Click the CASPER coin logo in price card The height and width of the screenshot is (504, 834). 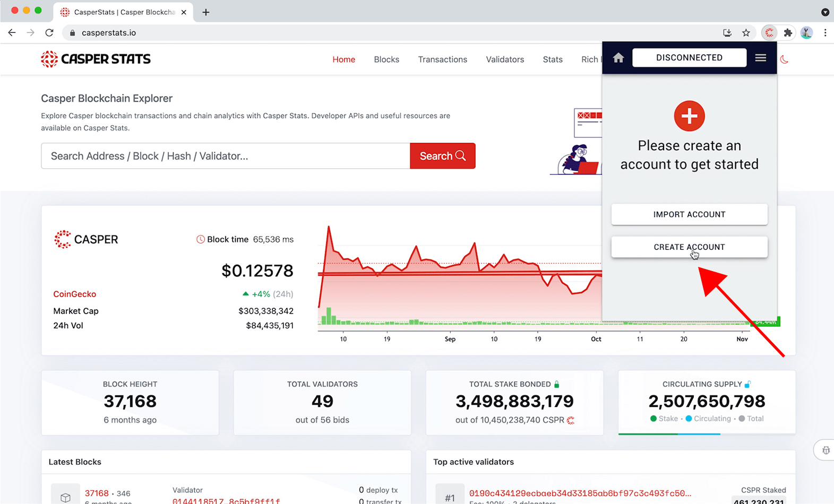point(62,239)
